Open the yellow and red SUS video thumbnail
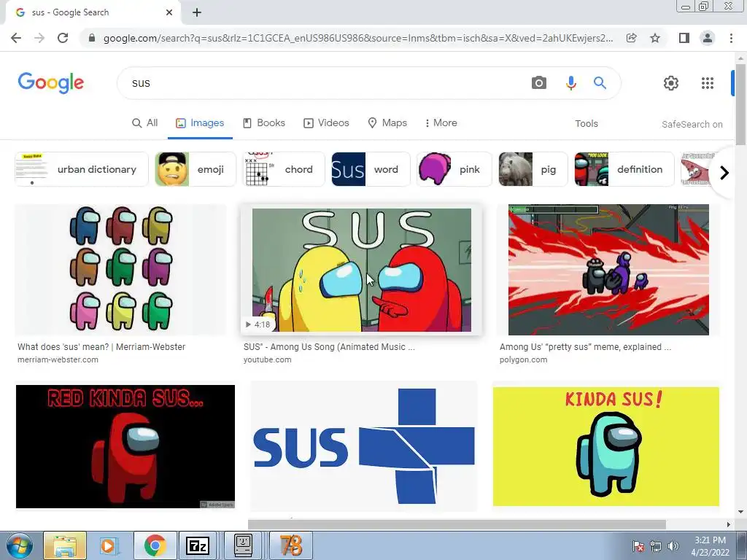Viewport: 747px width, 560px height. (x=362, y=270)
